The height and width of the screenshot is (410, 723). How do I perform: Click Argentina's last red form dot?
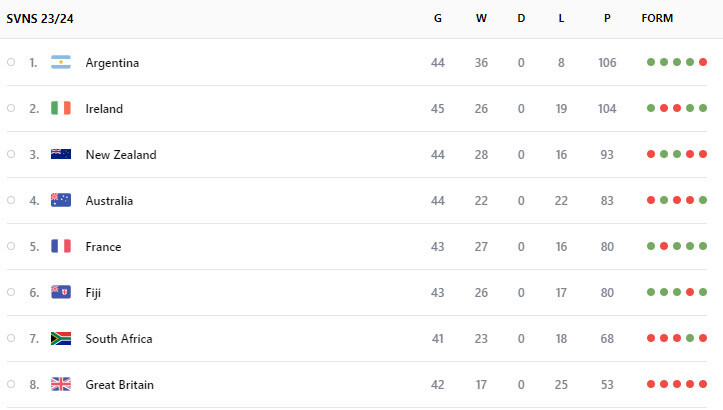(x=703, y=62)
